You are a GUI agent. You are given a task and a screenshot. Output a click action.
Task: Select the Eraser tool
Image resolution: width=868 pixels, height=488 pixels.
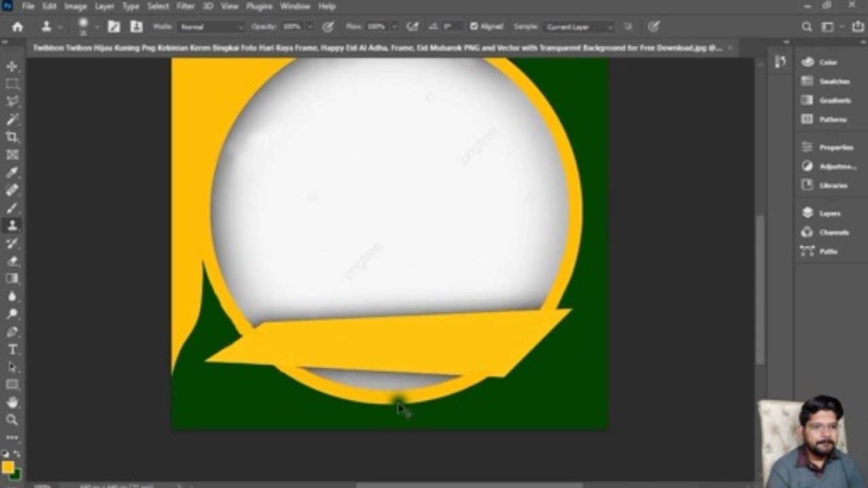pyautogui.click(x=12, y=260)
